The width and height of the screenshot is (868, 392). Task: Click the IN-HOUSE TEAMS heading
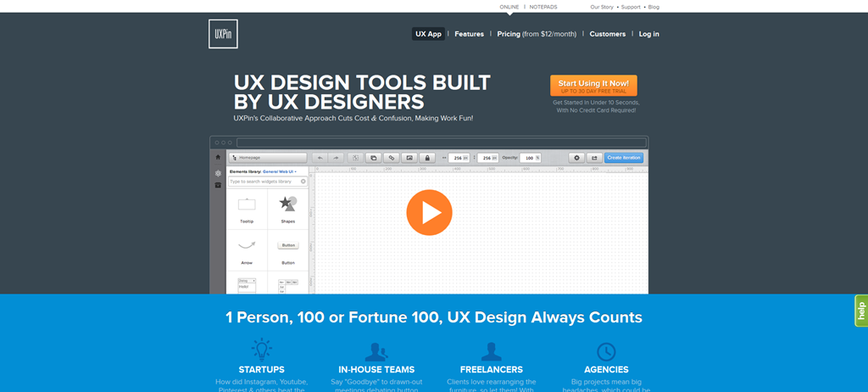pos(376,369)
